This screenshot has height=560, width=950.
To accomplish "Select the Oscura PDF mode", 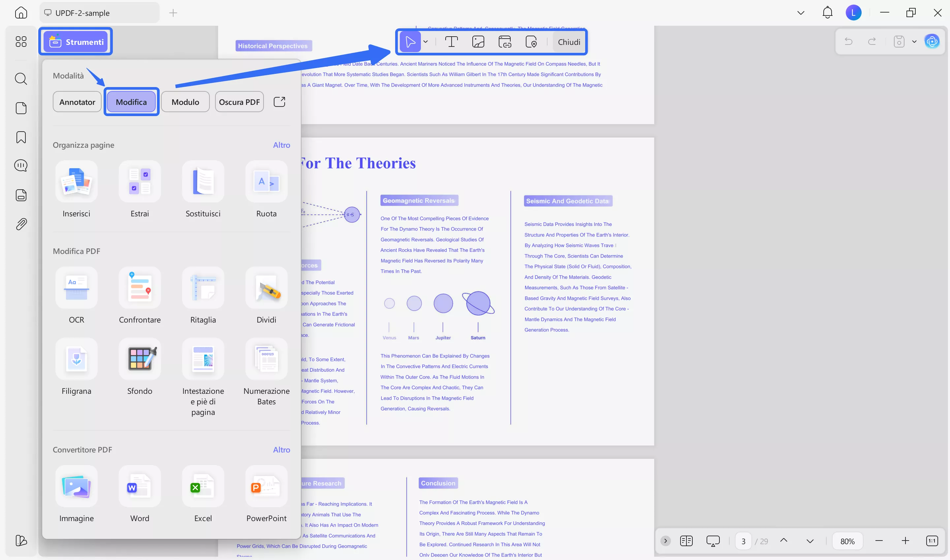I will click(239, 102).
